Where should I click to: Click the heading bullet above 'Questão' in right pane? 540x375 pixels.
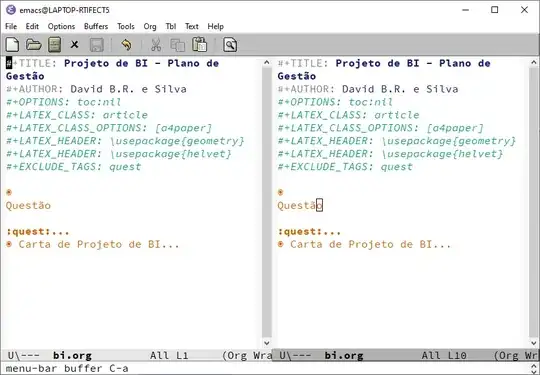point(281,192)
